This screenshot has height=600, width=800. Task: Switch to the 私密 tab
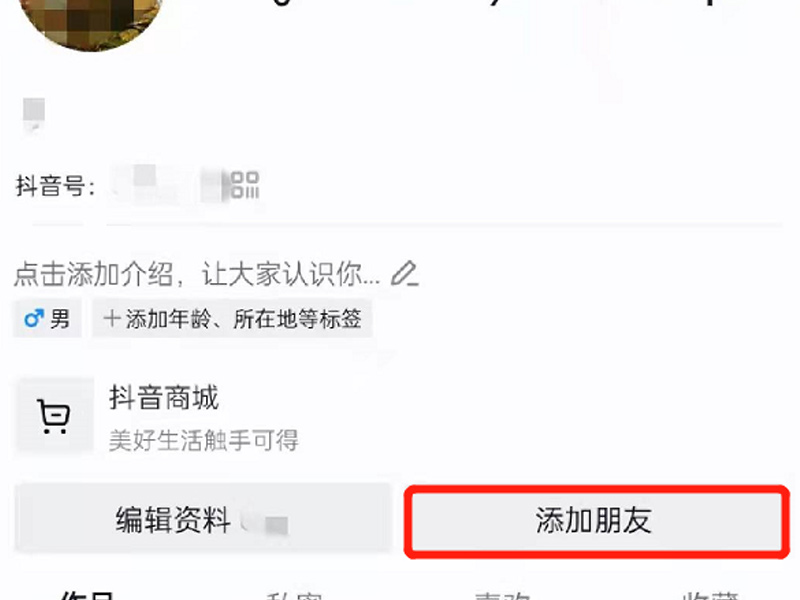[x=294, y=595]
